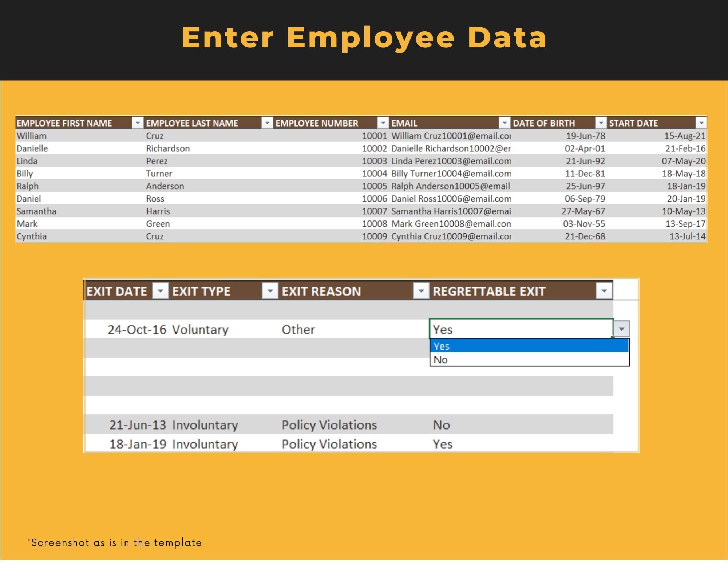Select the Involuntary exit type for 21-Jun-13

pyautogui.click(x=205, y=424)
